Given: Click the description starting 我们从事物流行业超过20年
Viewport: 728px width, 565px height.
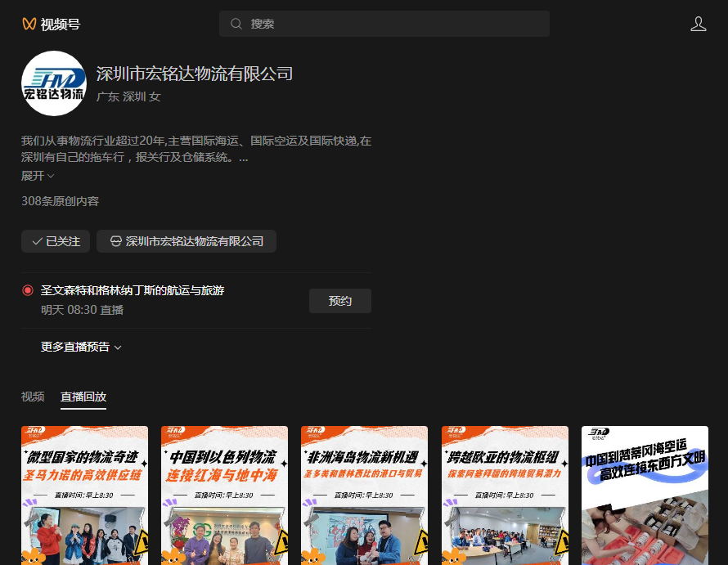Looking at the screenshot, I should (196, 149).
